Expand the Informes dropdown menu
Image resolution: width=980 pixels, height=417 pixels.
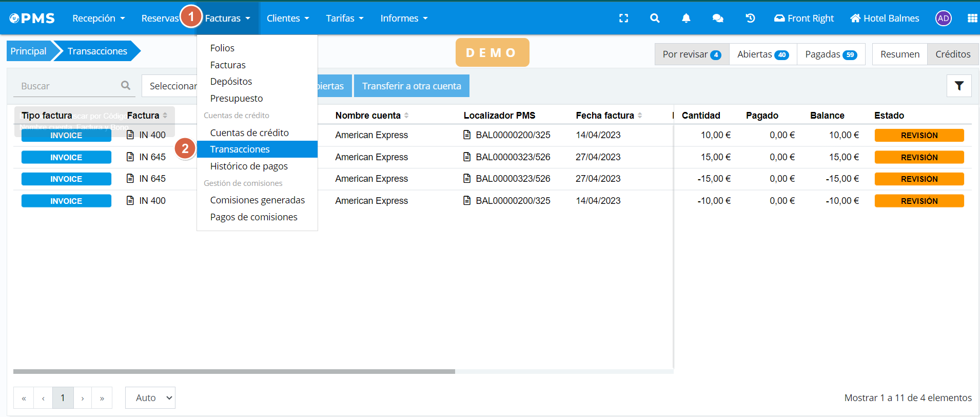[404, 18]
